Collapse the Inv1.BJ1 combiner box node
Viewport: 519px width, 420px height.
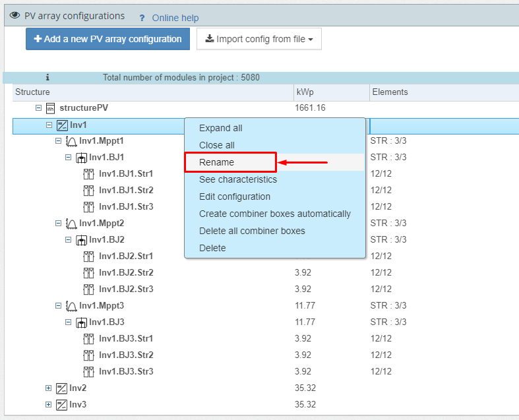[68, 157]
